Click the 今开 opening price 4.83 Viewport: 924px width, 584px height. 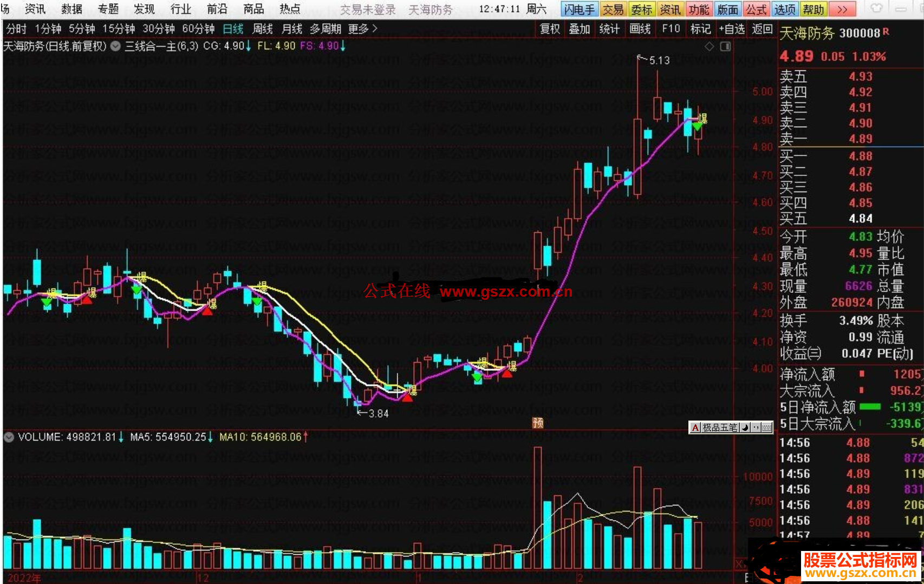coord(861,237)
